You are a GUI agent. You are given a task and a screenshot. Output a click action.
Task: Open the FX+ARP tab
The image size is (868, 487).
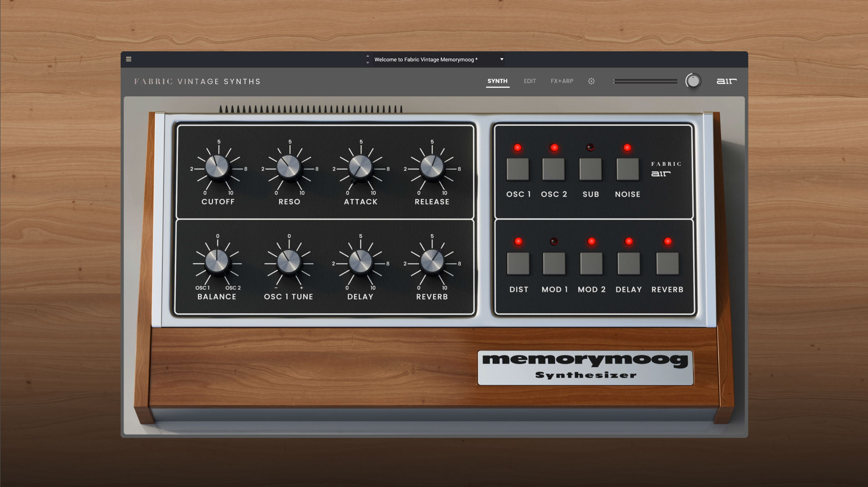[562, 81]
